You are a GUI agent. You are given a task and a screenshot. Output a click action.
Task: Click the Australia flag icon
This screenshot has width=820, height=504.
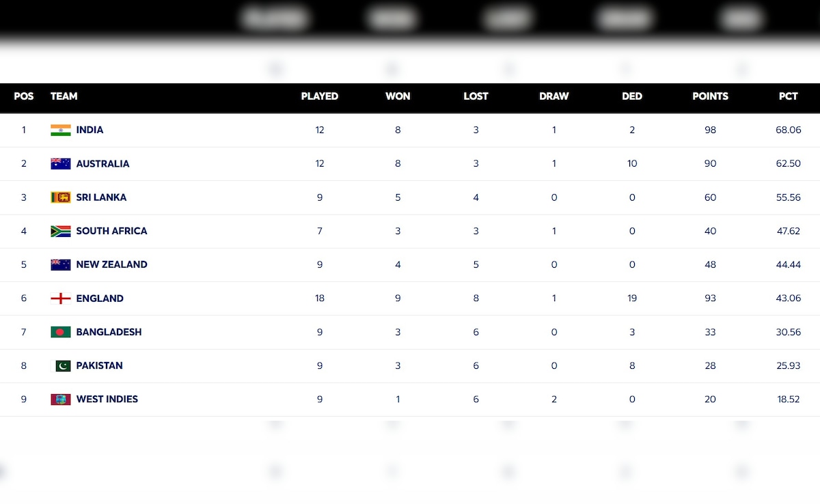(x=60, y=164)
